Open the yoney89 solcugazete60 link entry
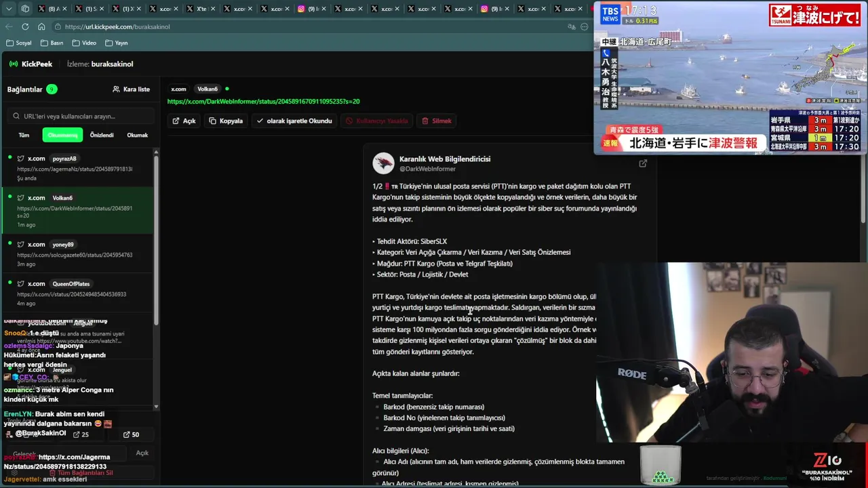This screenshot has width=868, height=488. pyautogui.click(x=77, y=253)
